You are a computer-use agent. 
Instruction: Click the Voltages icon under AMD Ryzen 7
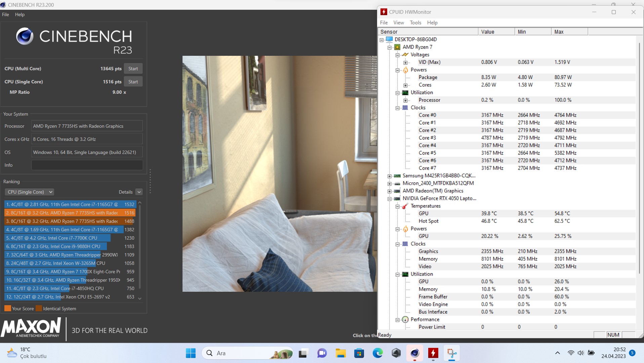[x=405, y=54]
